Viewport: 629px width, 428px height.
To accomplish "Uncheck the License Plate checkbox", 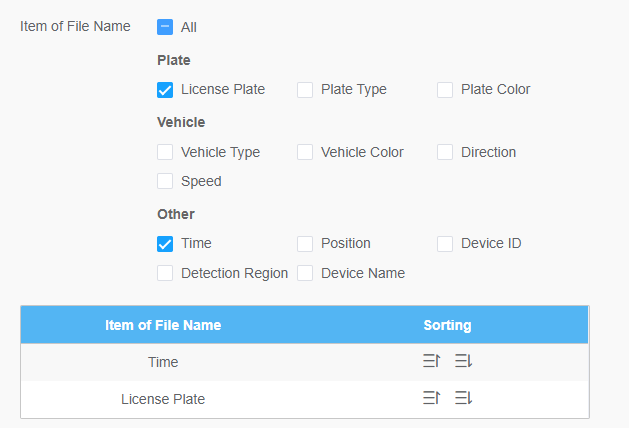I will [x=165, y=90].
